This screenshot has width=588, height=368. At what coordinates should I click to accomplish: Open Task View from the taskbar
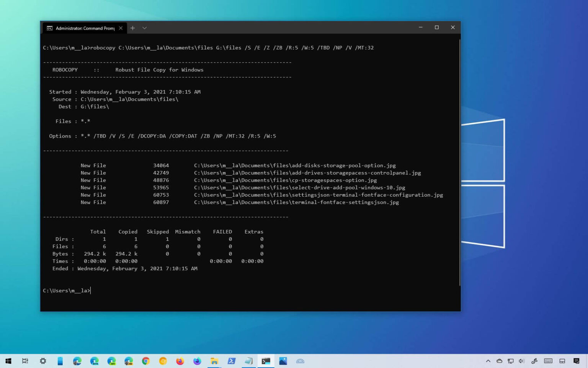(x=25, y=361)
